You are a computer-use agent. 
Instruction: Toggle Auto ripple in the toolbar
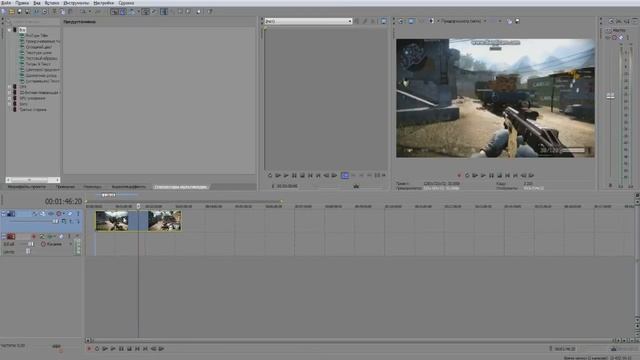[131, 12]
